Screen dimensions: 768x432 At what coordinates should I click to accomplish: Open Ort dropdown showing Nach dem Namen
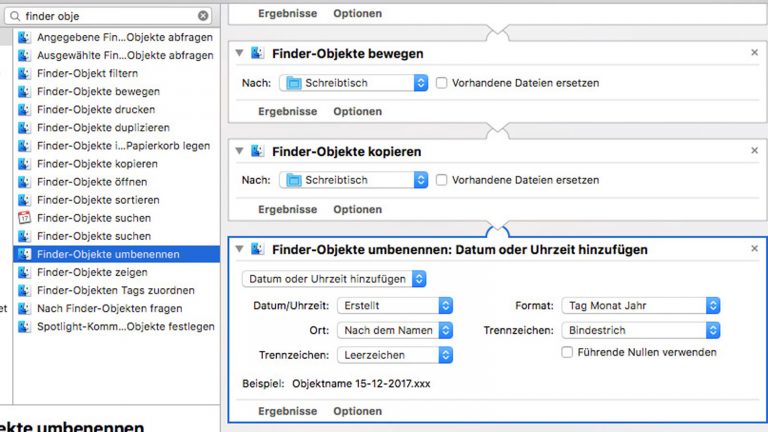pyautogui.click(x=395, y=330)
